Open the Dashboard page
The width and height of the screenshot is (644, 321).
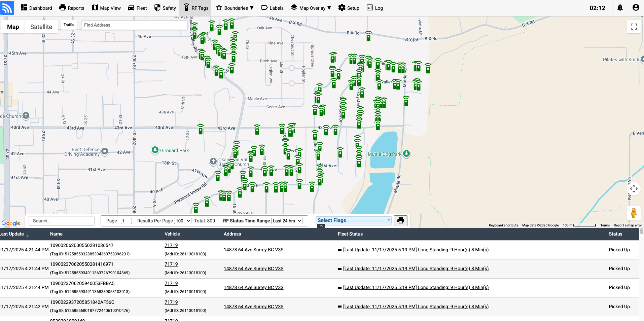[36, 8]
